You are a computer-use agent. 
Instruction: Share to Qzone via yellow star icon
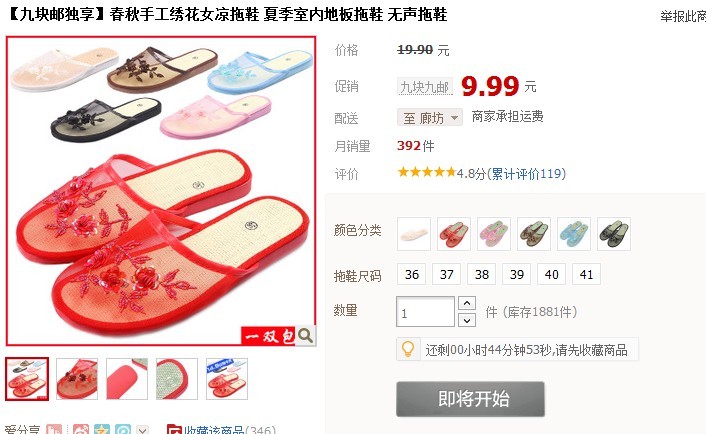point(102,430)
